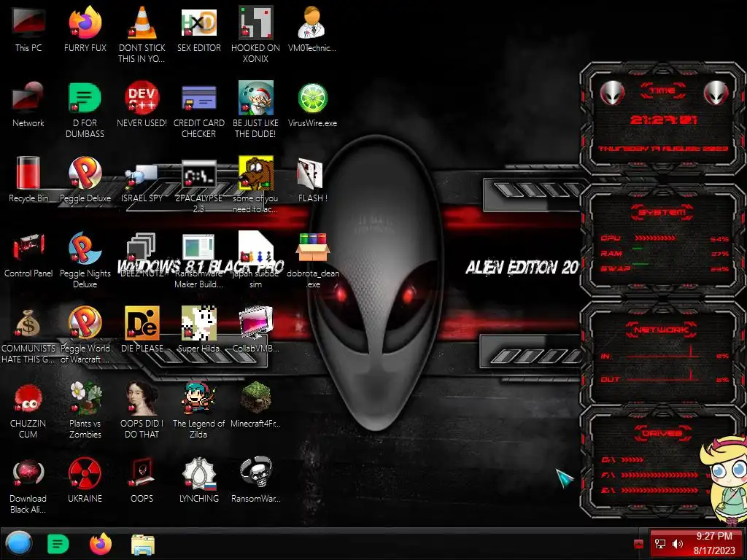
Task: Open the volume control in system tray
Action: 678,544
